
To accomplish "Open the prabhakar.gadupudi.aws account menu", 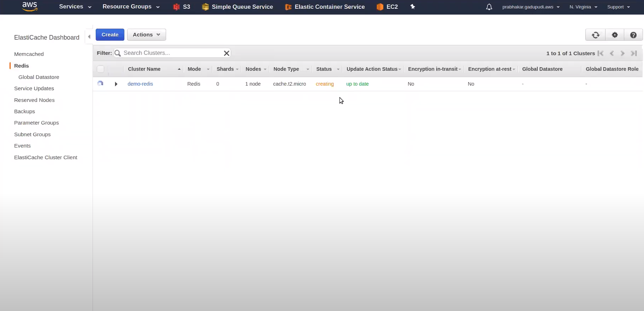I will coord(531,7).
